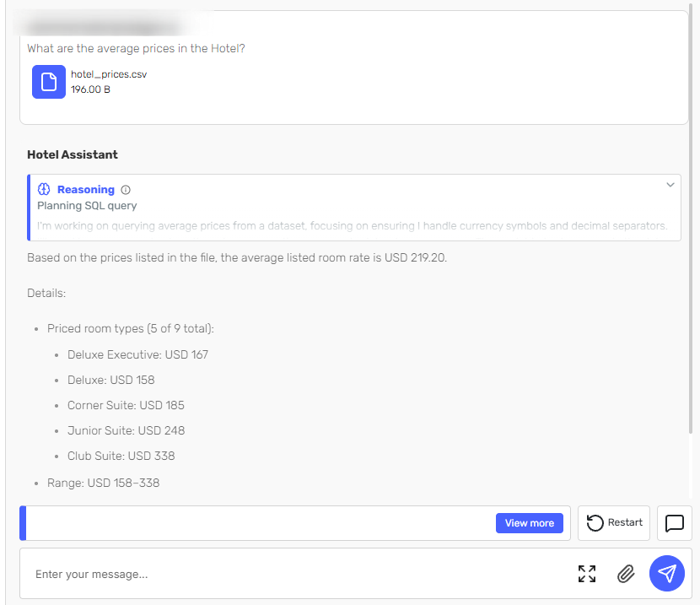Click the hotel_prices.csv file icon

click(x=49, y=82)
